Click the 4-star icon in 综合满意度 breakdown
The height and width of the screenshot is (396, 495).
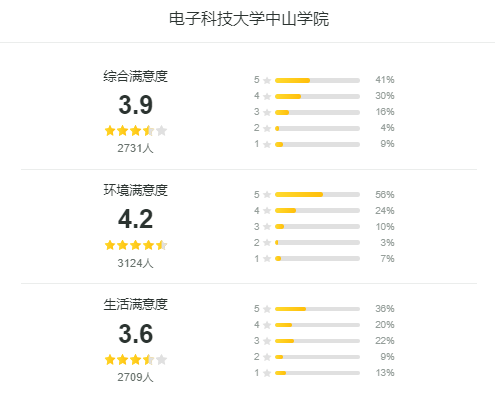[x=267, y=96]
